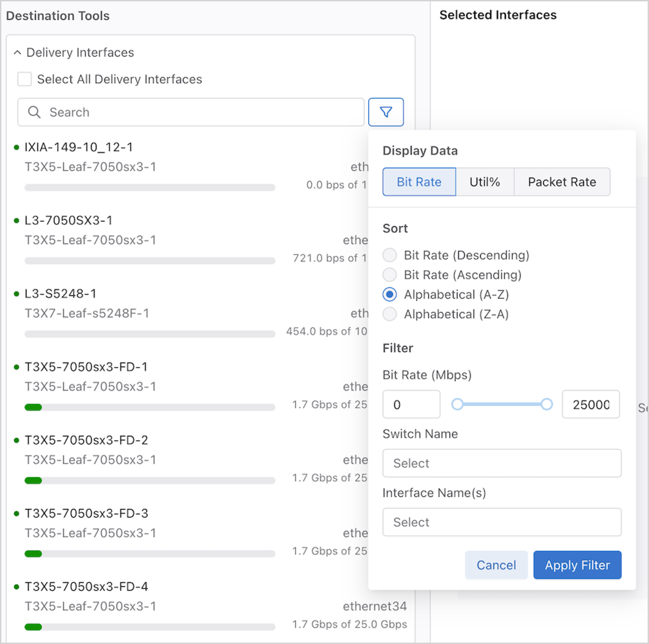Select Alphabetical (Z-A) sort order
649x644 pixels.
point(390,314)
